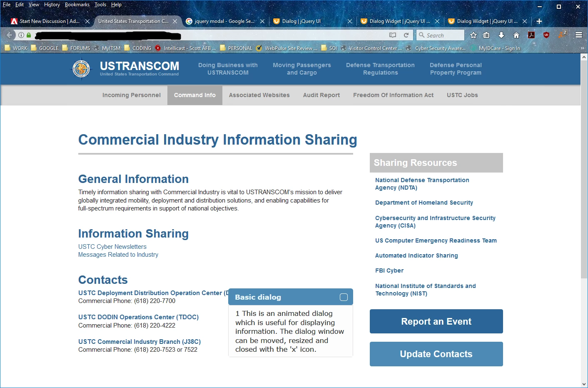Click the extension icon with badge 2
This screenshot has width=588, height=388.
pos(562,35)
